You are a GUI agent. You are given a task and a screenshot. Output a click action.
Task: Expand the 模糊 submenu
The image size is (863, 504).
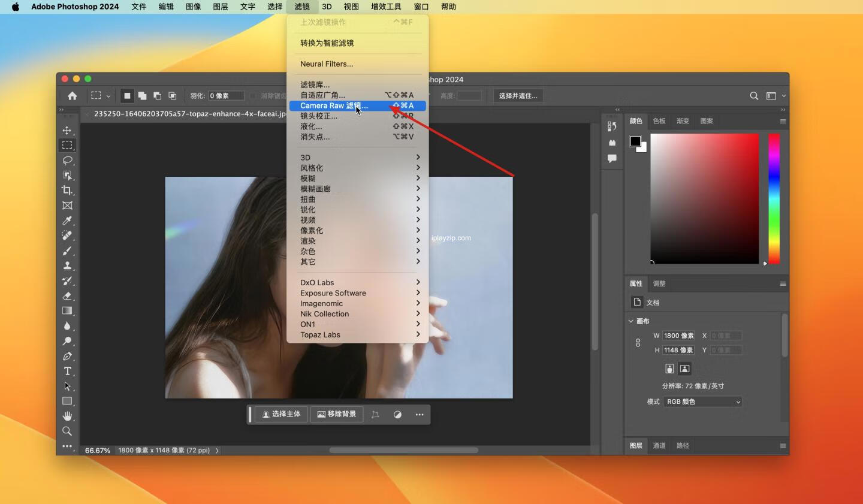click(357, 179)
